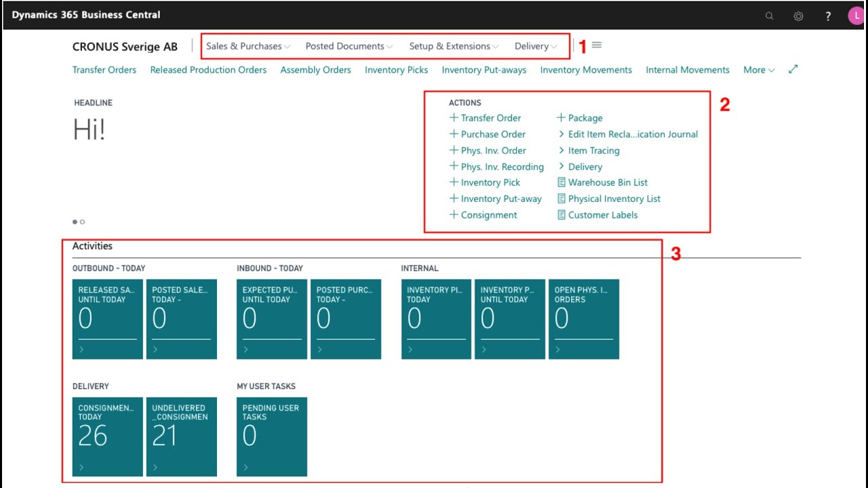
Task: Open Assembly Orders navigation link
Action: coord(315,70)
